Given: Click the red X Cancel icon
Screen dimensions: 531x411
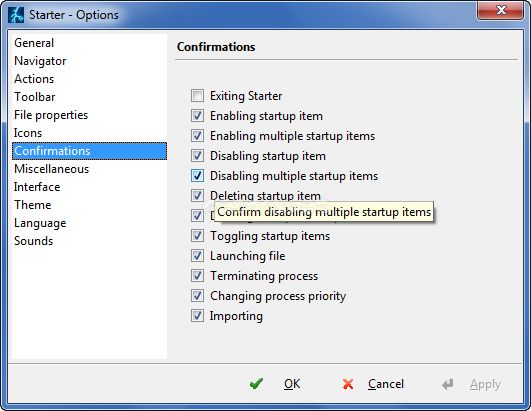Looking at the screenshot, I should [347, 384].
